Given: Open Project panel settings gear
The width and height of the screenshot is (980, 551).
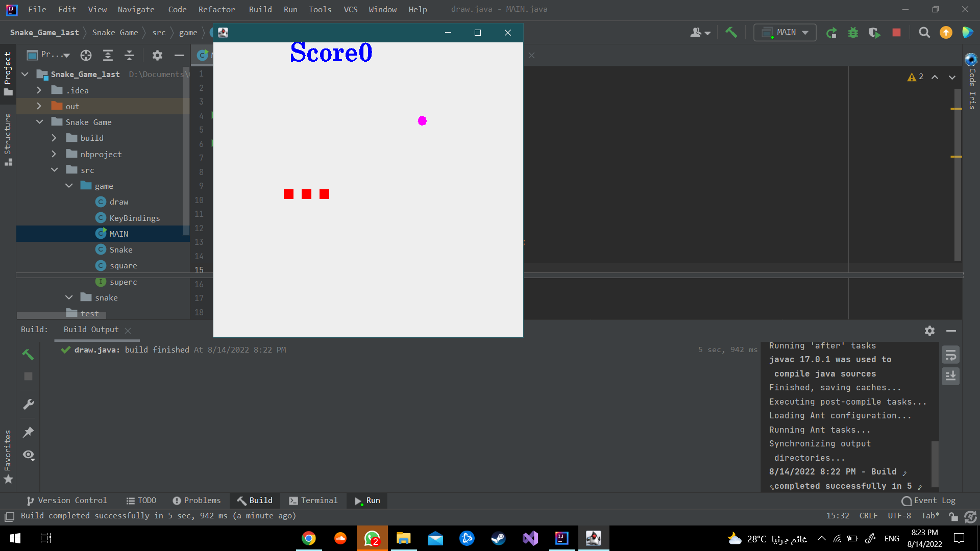Looking at the screenshot, I should (x=157, y=55).
